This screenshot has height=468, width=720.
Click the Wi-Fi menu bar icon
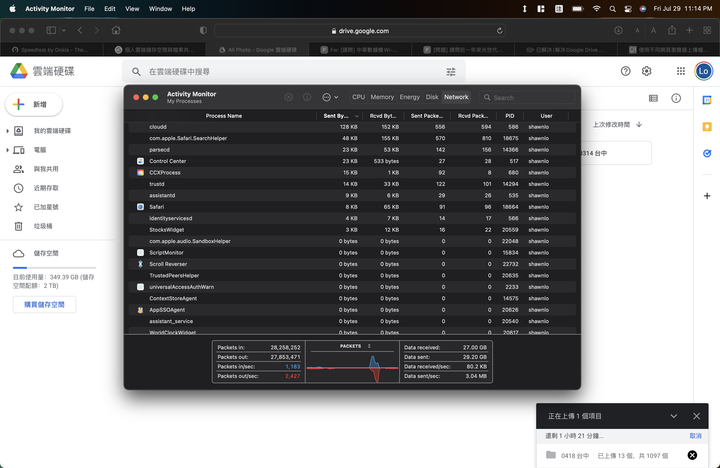[x=596, y=9]
